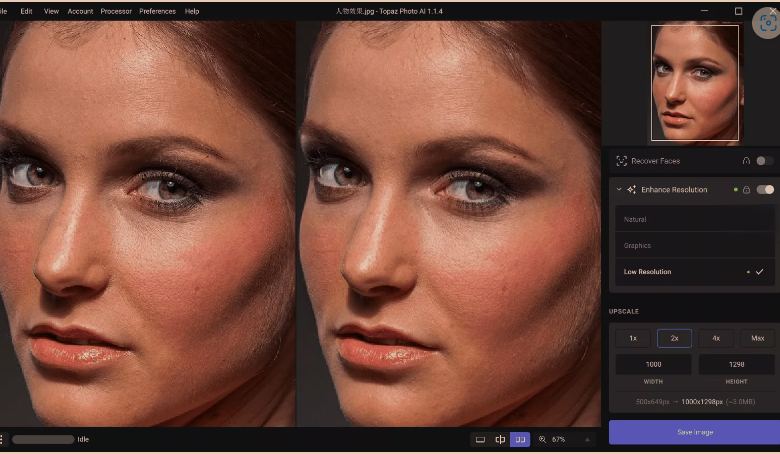Click the Width input field

point(653,365)
